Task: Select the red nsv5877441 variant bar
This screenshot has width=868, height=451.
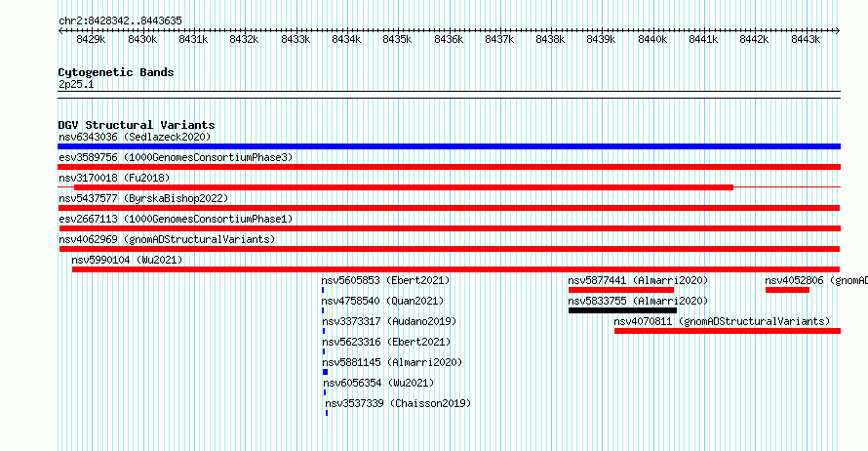Action: point(621,290)
